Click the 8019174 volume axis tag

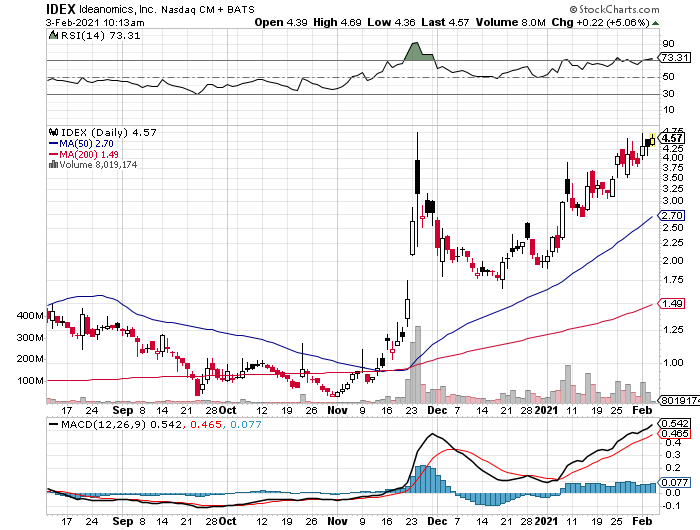679,401
